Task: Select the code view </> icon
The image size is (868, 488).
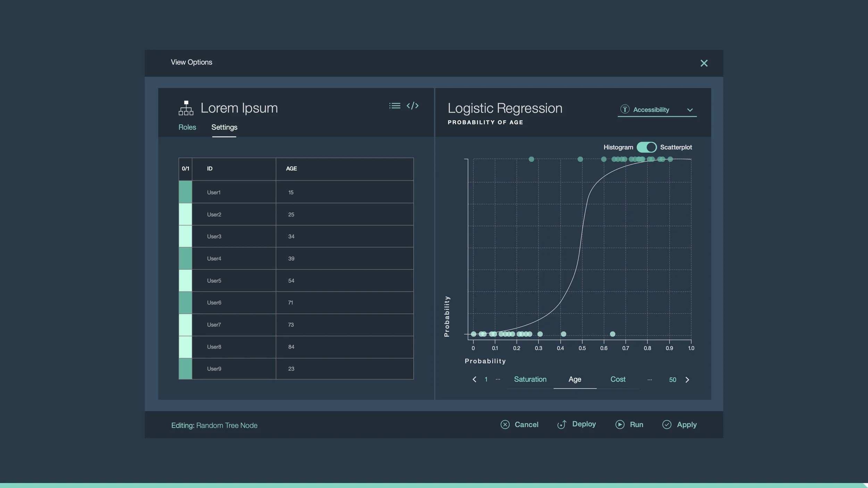Action: pos(413,106)
